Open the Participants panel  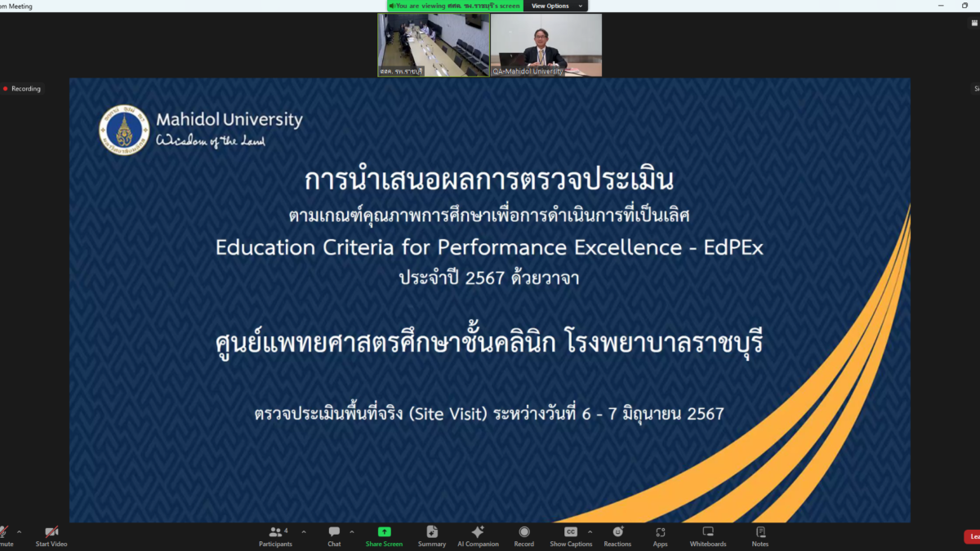[276, 535]
